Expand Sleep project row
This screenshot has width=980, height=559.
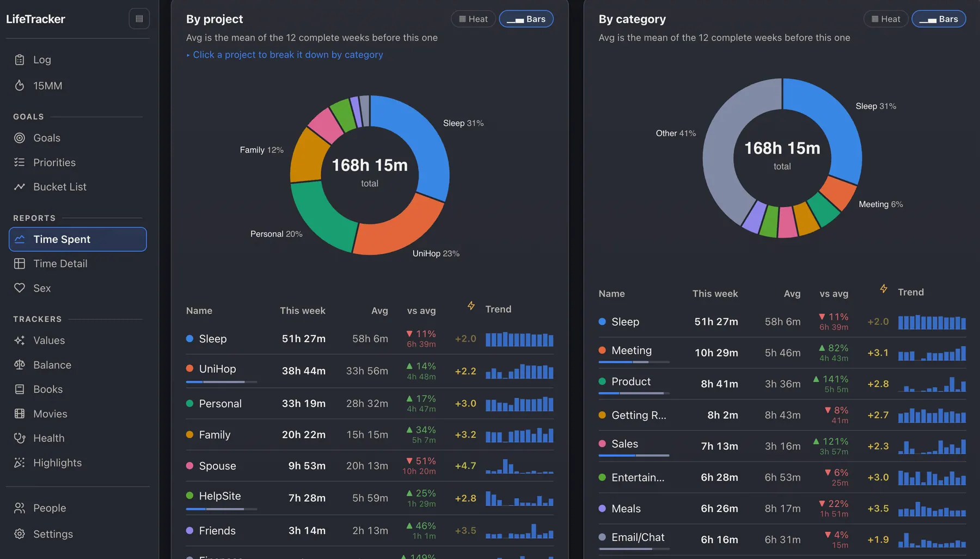click(x=370, y=339)
